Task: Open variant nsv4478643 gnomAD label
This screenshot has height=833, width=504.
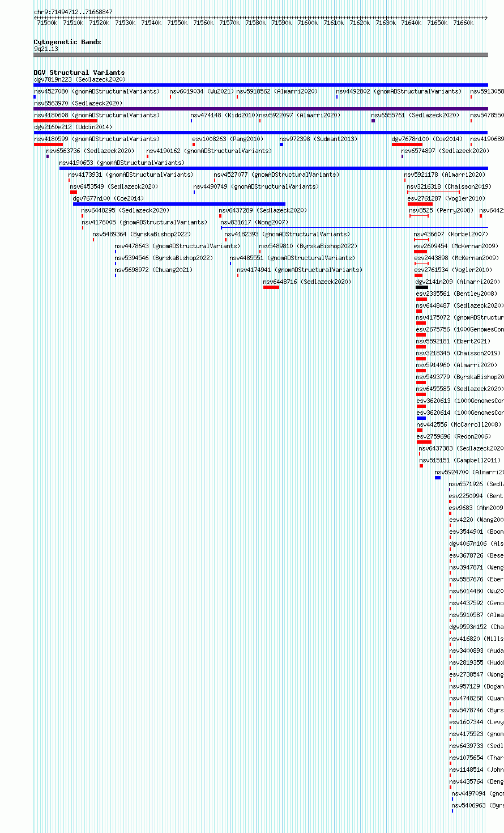Action: pos(178,246)
